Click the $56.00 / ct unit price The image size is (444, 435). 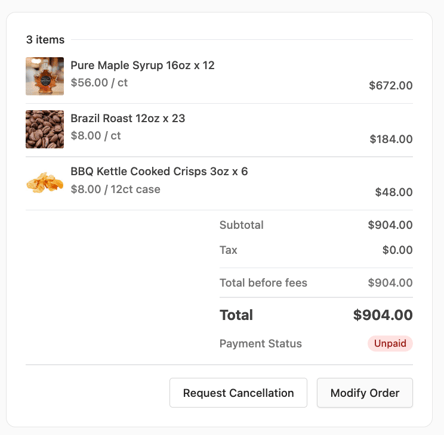pyautogui.click(x=99, y=83)
